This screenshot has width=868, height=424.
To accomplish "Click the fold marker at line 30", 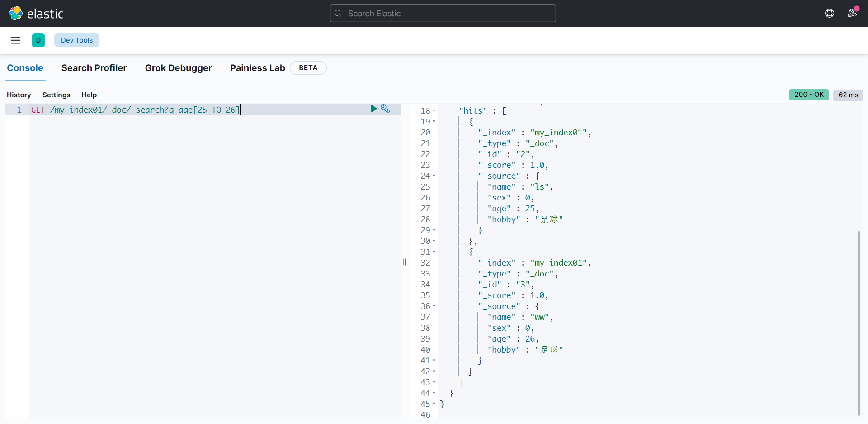I will point(434,241).
